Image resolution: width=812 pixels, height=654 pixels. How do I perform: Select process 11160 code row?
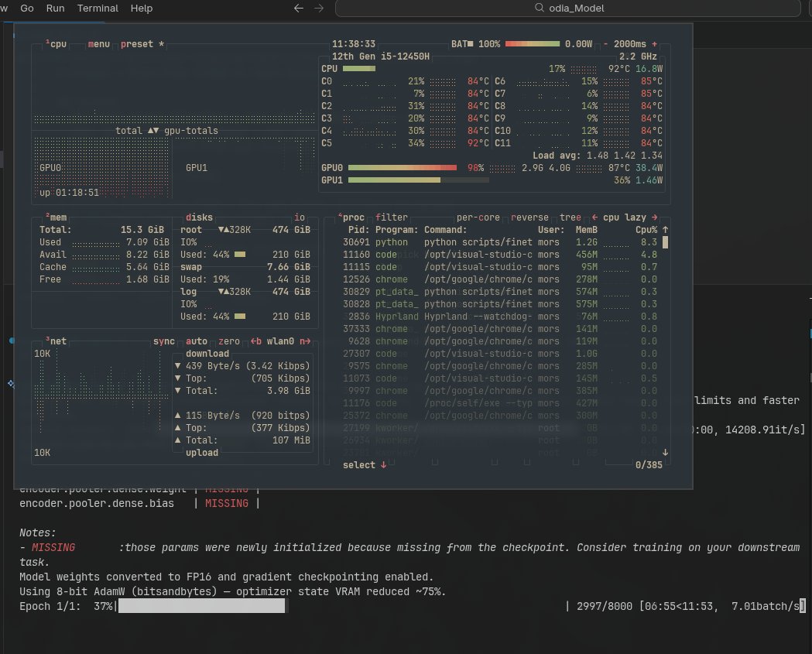[x=500, y=254]
